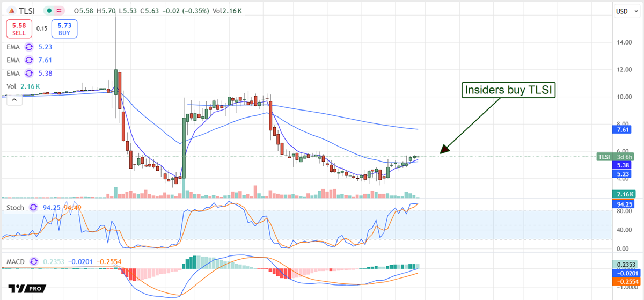Click the purple icon beside EMA 5.38
This screenshot has width=644, height=300.
click(x=30, y=73)
